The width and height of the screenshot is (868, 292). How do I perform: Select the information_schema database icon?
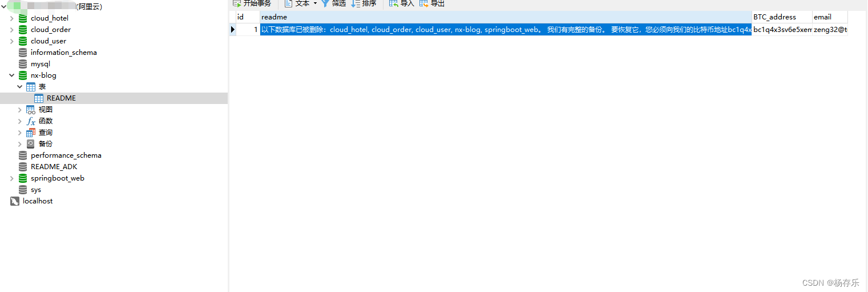click(x=23, y=53)
